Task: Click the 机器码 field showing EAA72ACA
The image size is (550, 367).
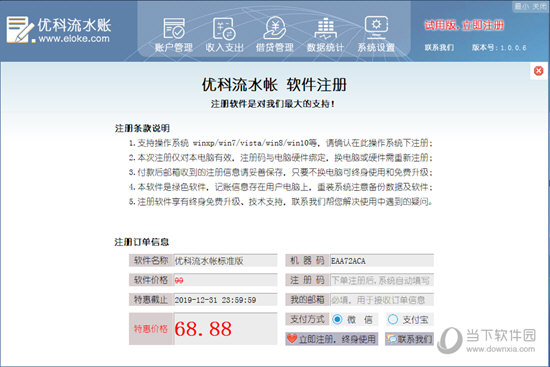Action: [382, 260]
